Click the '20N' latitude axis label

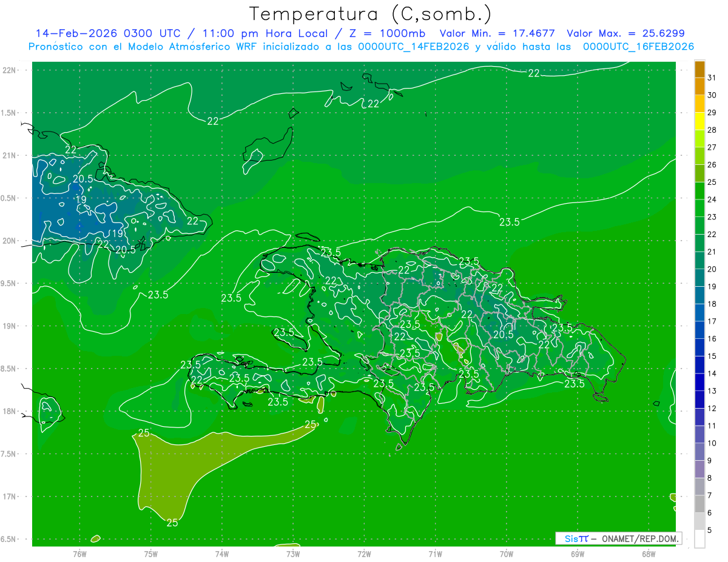(10, 241)
